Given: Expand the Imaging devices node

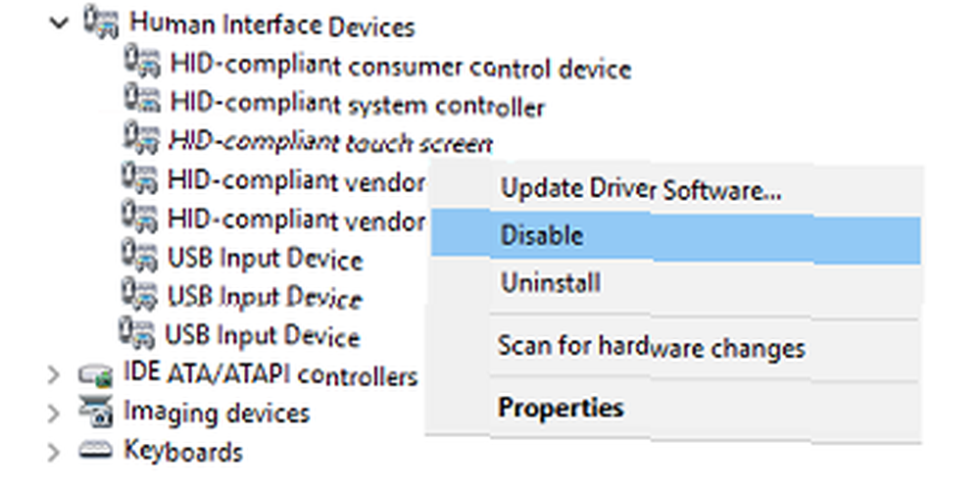Looking at the screenshot, I should coord(54,414).
